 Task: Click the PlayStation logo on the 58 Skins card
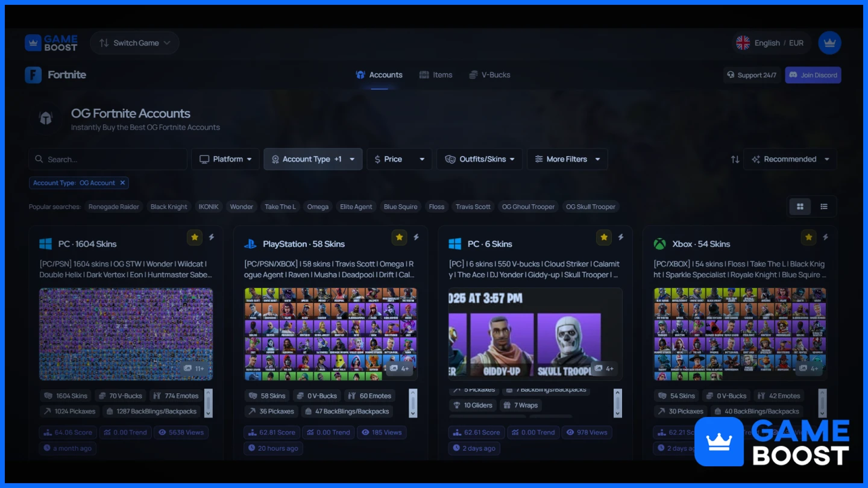[x=250, y=244]
